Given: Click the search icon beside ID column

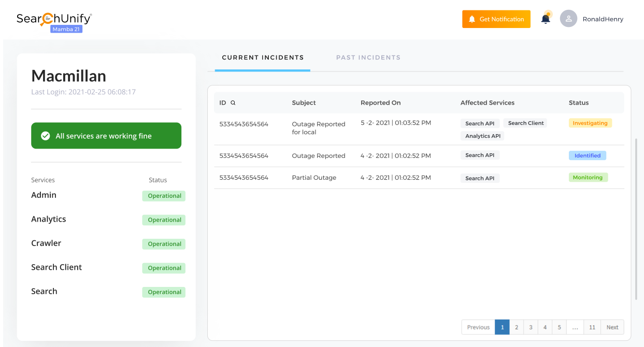Looking at the screenshot, I should 233,103.
